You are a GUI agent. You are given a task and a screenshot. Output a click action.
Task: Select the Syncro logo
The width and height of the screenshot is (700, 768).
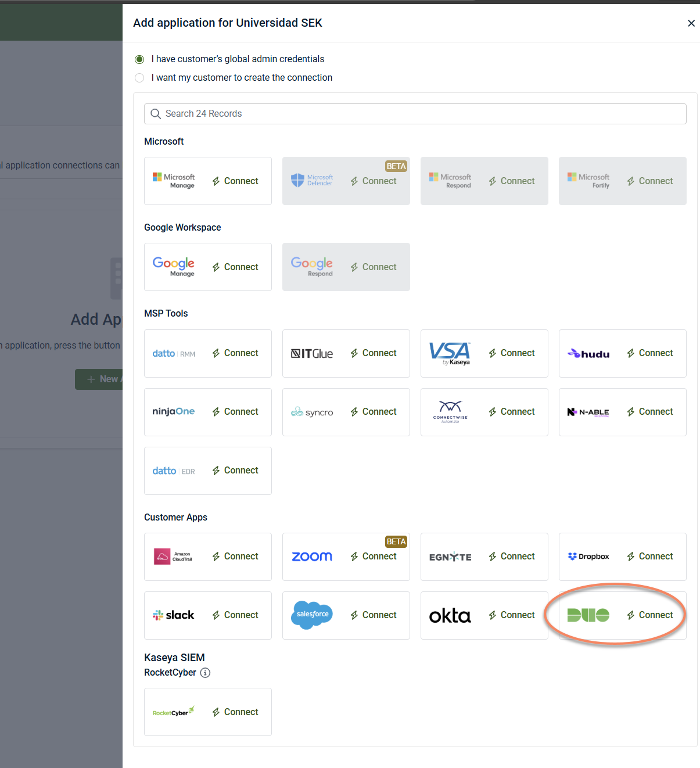pyautogui.click(x=312, y=412)
